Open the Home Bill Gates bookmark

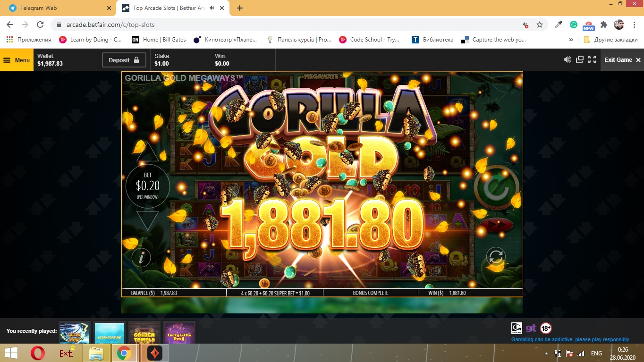[x=159, y=40]
